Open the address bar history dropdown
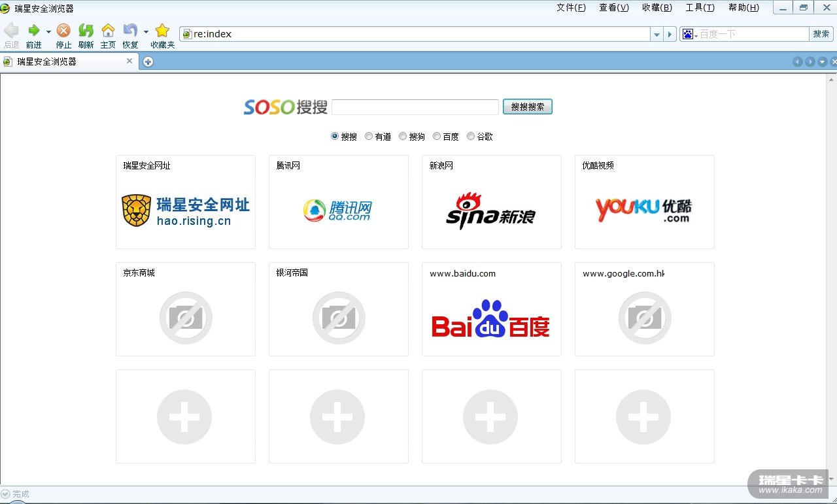Screen dimensions: 837x504 [657, 34]
